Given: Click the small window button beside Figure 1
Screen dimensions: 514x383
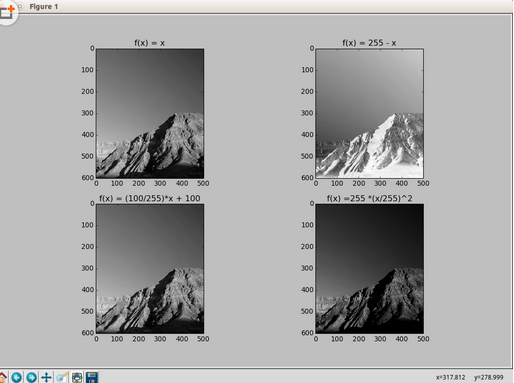Looking at the screenshot, I should point(20,6).
